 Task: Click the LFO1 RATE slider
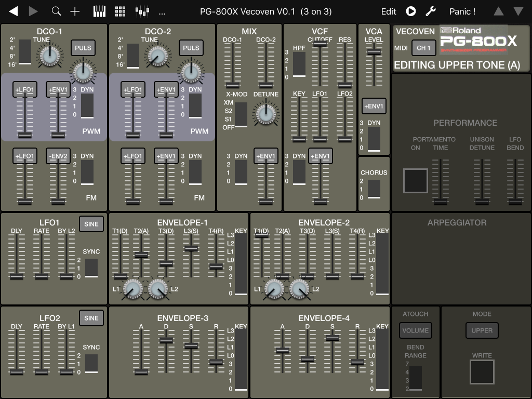pyautogui.click(x=42, y=256)
